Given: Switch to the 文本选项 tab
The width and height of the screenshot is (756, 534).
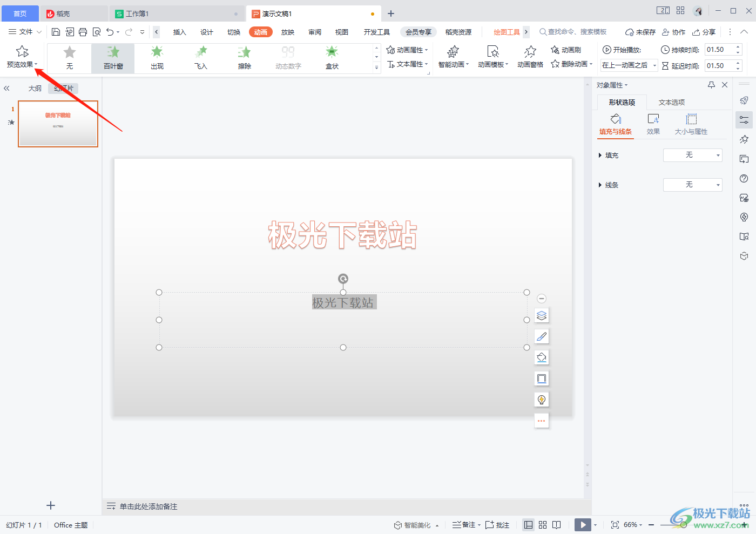Looking at the screenshot, I should coord(671,102).
